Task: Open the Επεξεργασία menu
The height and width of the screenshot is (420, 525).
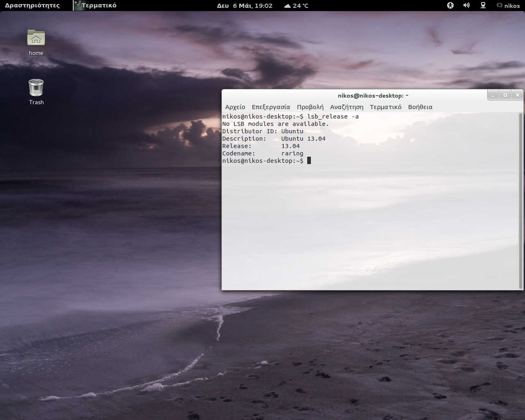Action: click(271, 107)
